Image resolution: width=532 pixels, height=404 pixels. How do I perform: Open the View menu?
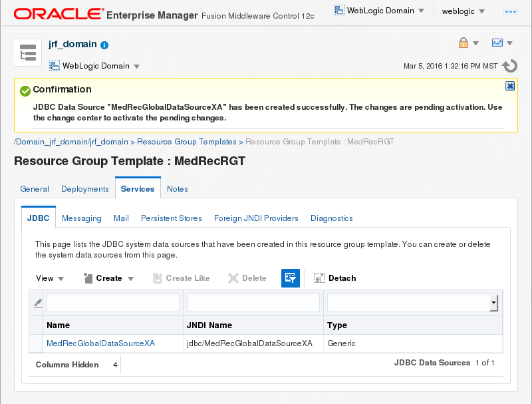(50, 278)
